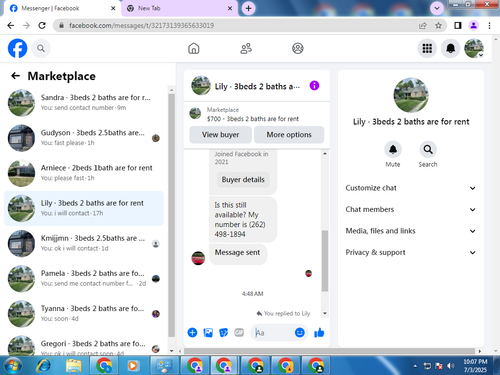Image resolution: width=500 pixels, height=375 pixels.
Task: Open the browser side panel icon
Action: click(x=458, y=25)
